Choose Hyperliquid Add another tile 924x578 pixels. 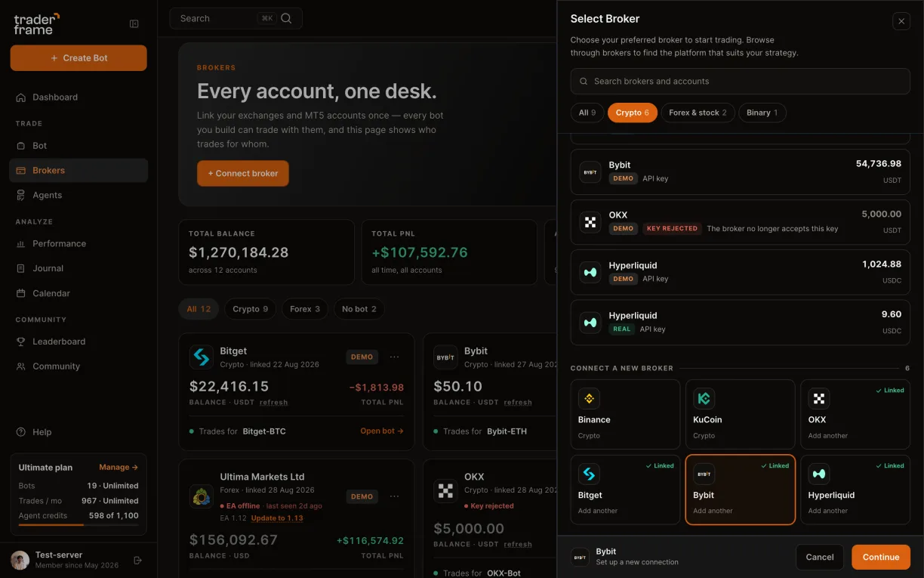[x=855, y=490]
